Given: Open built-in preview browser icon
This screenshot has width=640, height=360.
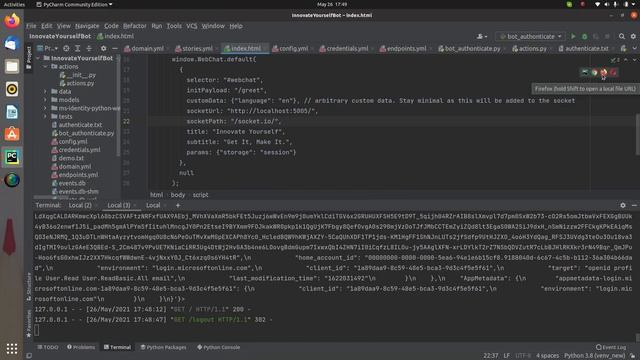Looking at the screenshot, I should [x=585, y=72].
